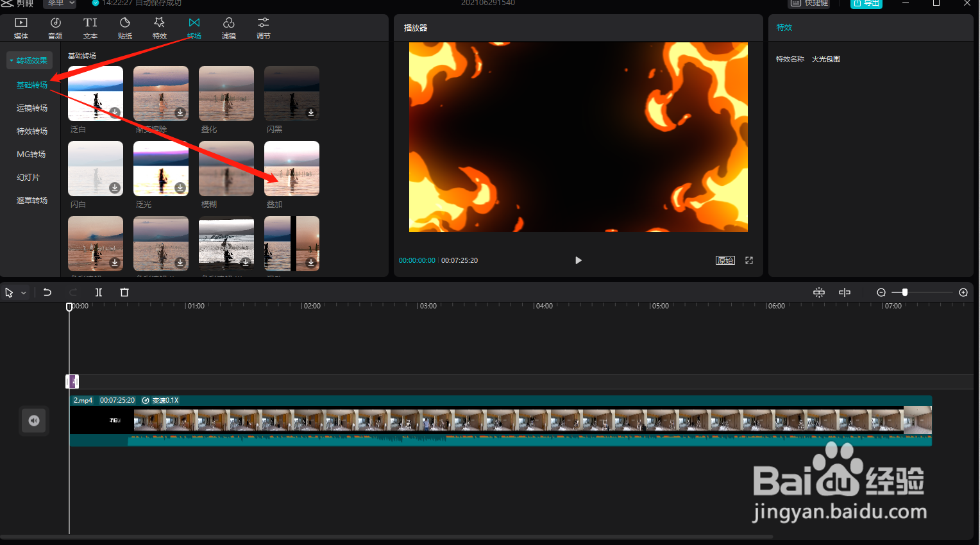This screenshot has height=545, width=980.
Task: Zoom in the timeline
Action: (x=963, y=292)
